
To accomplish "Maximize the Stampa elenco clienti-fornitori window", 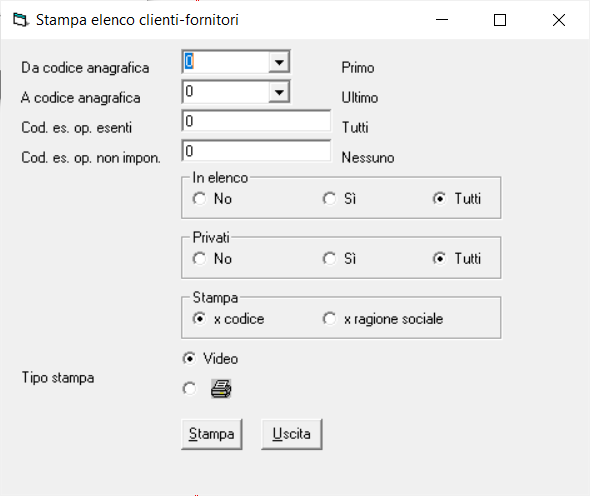I will pyautogui.click(x=500, y=20).
